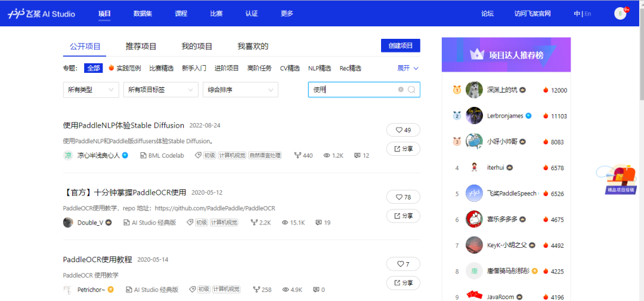The width and height of the screenshot is (644, 301).
Task: Click the comment icon showing 19
Action: [318, 222]
